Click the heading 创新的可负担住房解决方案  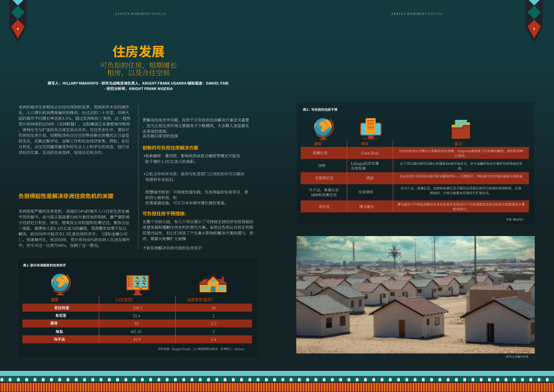tap(170, 148)
